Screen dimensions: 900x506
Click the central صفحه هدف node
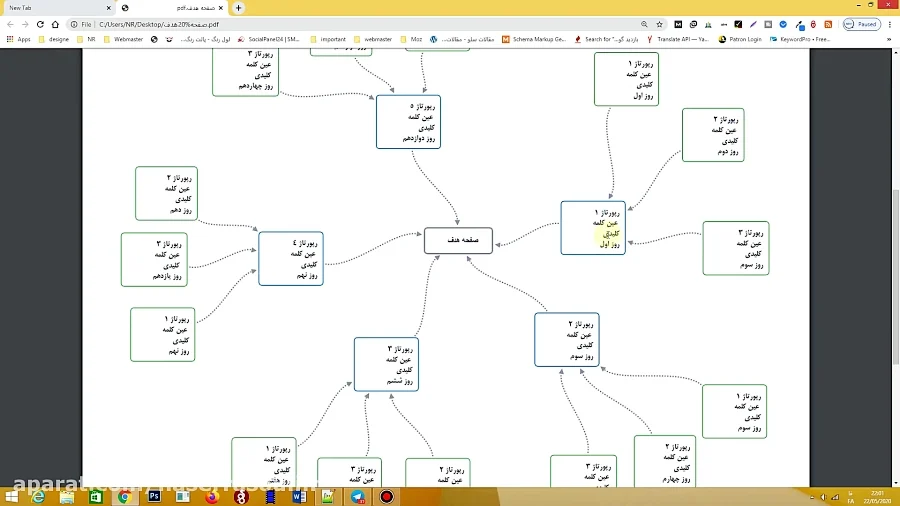coord(459,240)
